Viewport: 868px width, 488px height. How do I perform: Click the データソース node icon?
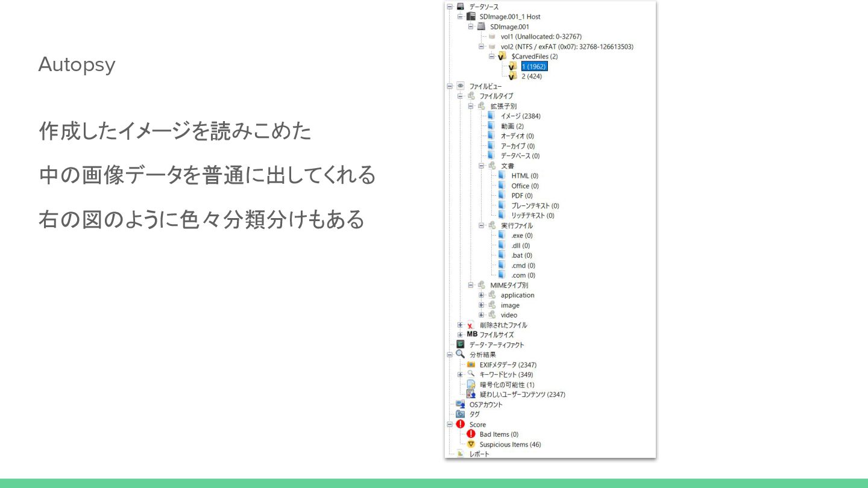pos(461,7)
